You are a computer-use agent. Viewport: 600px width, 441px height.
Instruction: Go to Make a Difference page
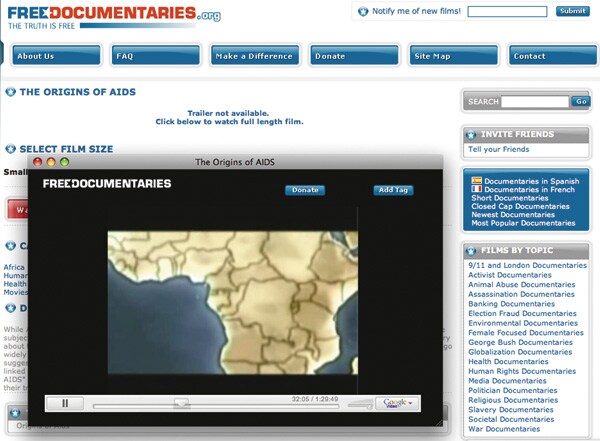click(255, 56)
